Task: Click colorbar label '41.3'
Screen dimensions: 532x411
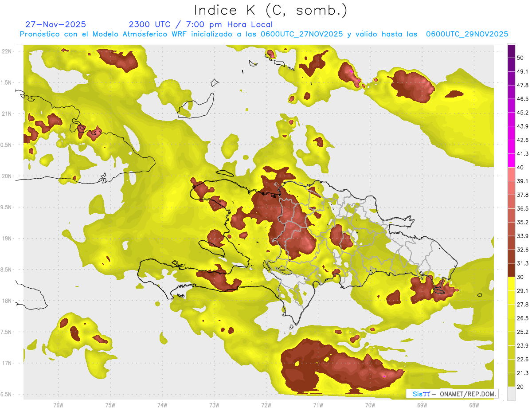Action: click(x=523, y=154)
